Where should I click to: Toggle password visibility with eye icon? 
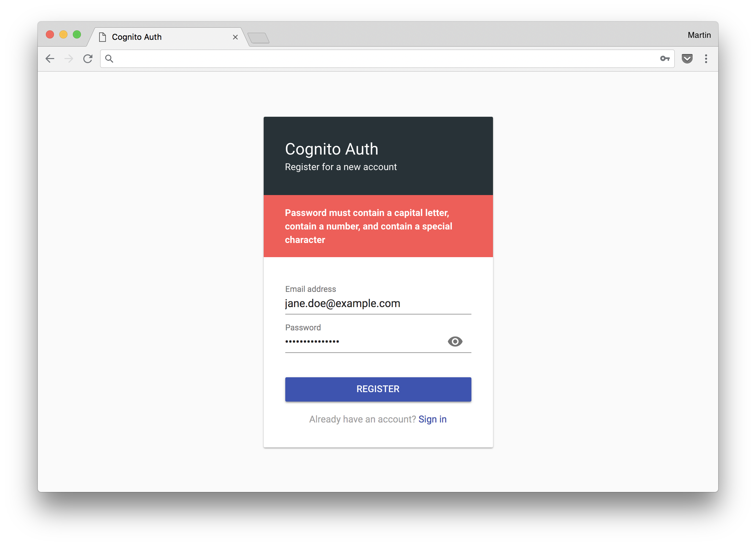coord(455,342)
